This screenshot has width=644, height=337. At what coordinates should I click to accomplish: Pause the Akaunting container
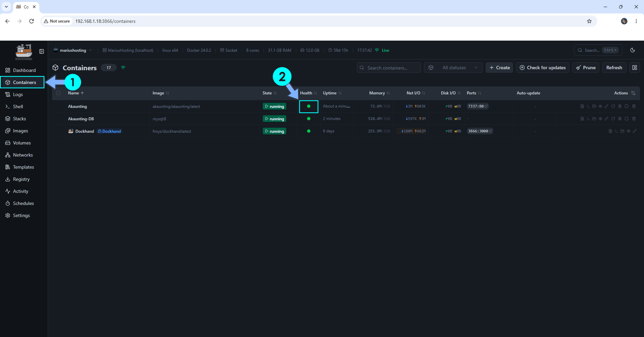620,106
